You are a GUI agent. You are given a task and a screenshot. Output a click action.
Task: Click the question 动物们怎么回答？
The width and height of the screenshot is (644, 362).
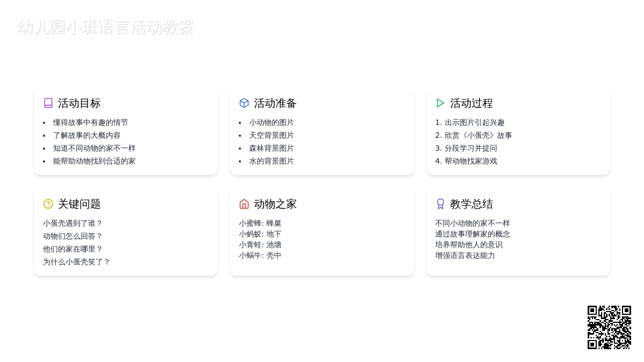click(72, 236)
